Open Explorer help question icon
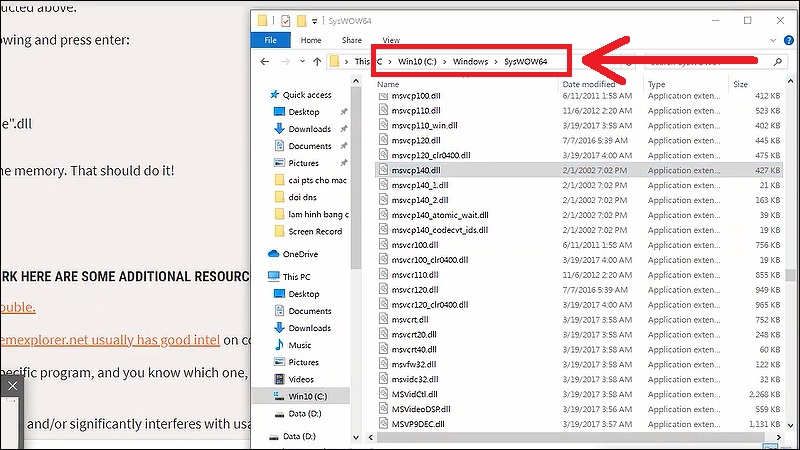Screen dimensions: 800x450 (x=788, y=40)
